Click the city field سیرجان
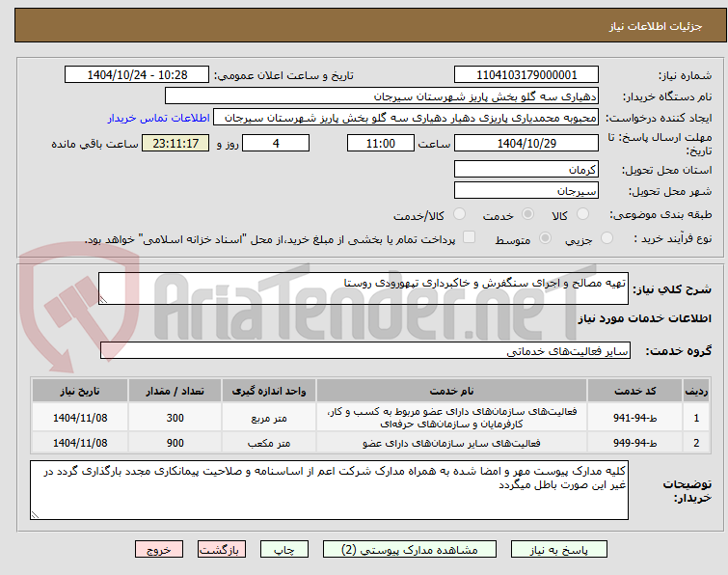Screen dimensions: 728x575 526,190
